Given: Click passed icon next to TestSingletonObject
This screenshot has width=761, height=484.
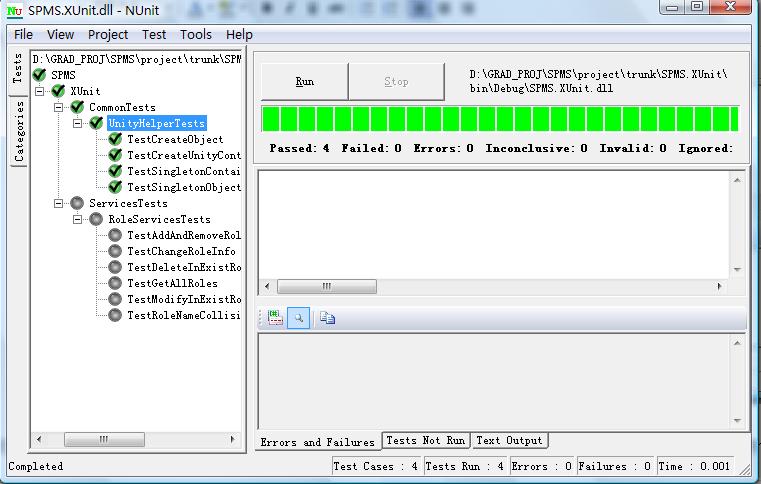Looking at the screenshot, I should pyautogui.click(x=115, y=187).
